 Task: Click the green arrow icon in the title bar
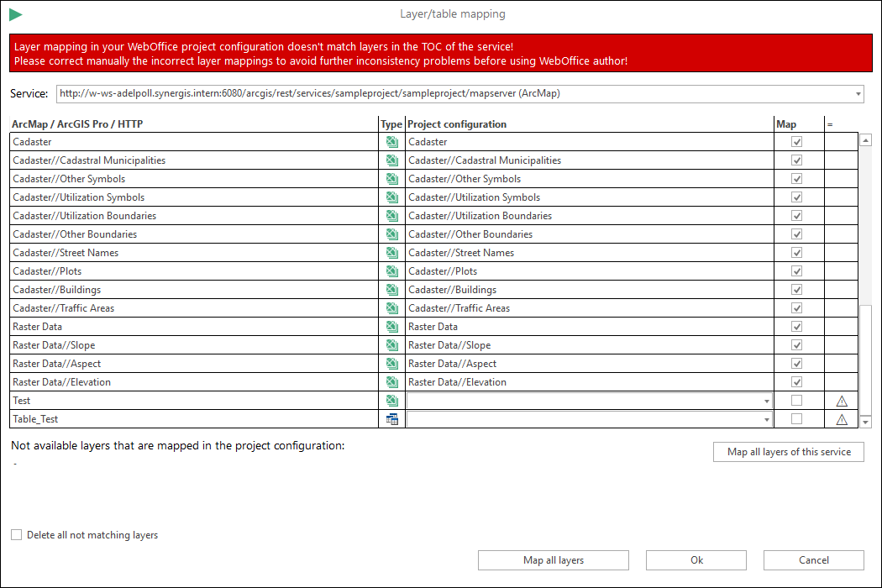tap(16, 13)
